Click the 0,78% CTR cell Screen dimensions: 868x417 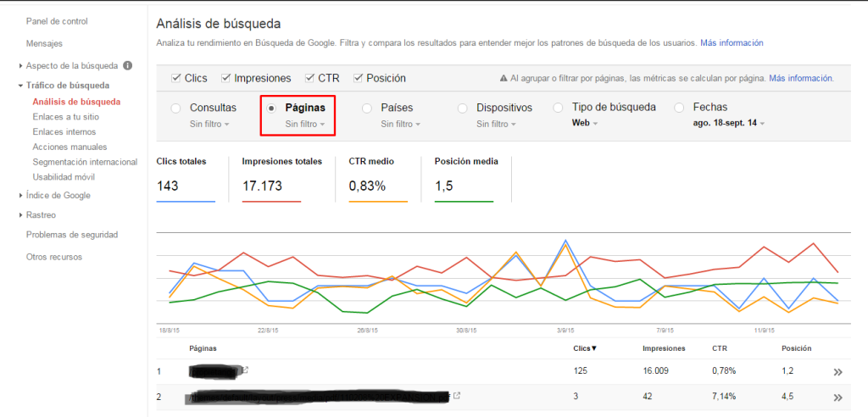pos(724,371)
